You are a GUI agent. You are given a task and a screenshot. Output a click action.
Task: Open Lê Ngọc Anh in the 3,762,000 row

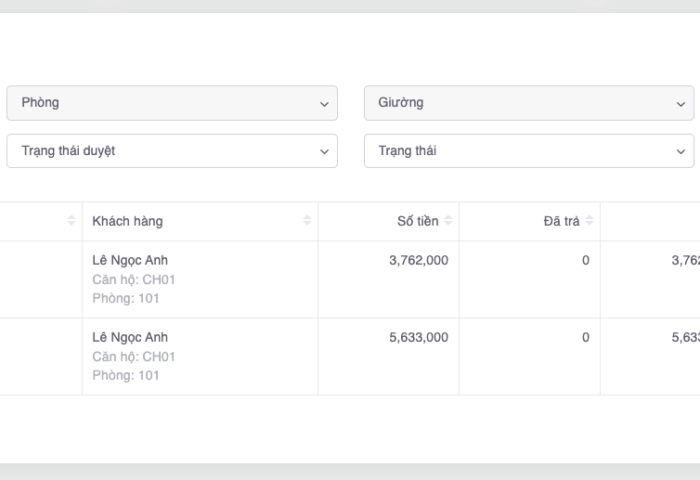click(130, 260)
